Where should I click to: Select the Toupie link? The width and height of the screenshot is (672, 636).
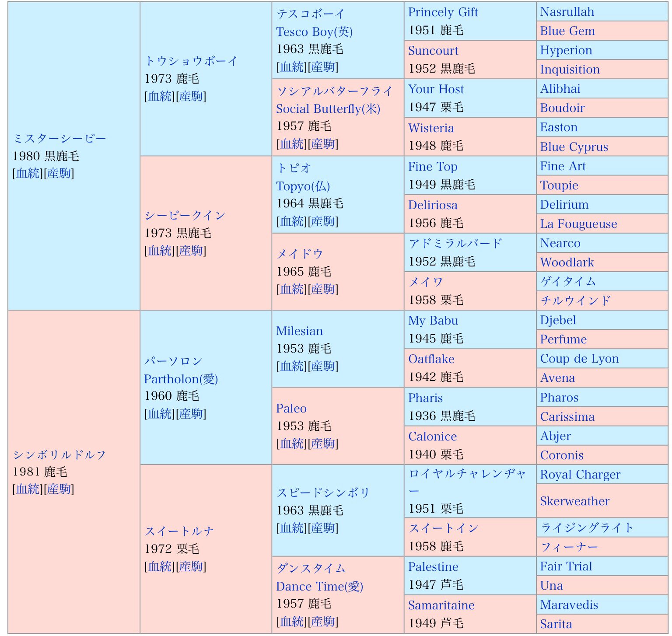559,185
